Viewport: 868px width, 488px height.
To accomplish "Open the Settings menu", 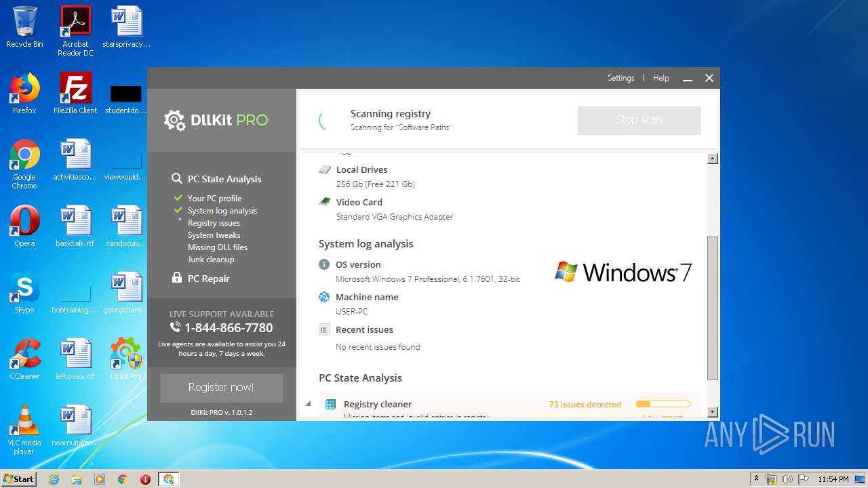I will tap(620, 78).
